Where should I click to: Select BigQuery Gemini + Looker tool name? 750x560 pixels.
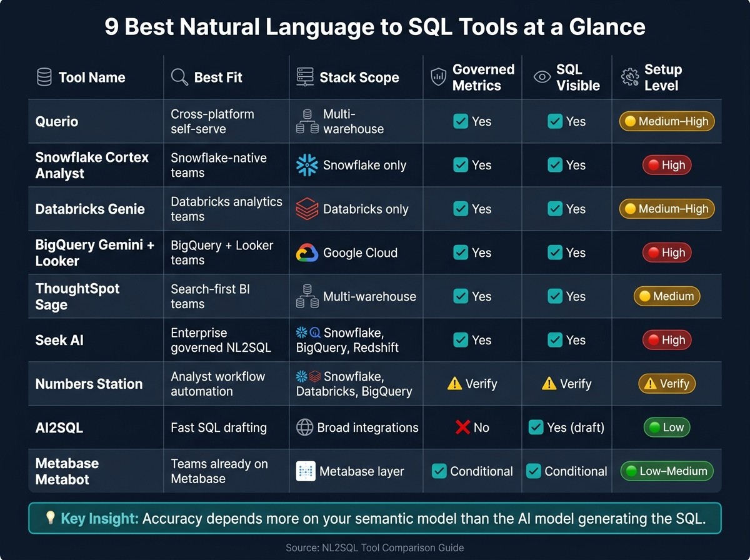(x=95, y=253)
